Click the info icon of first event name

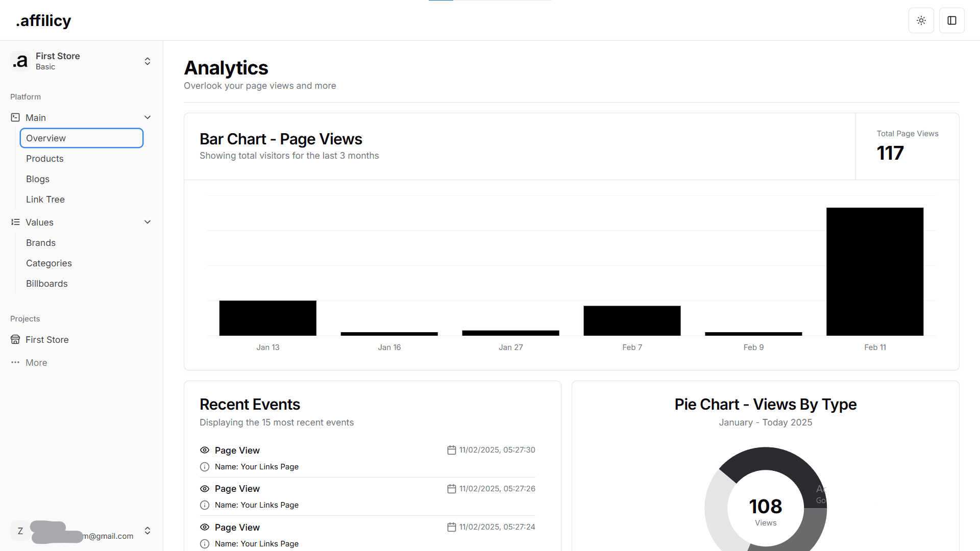coord(205,466)
